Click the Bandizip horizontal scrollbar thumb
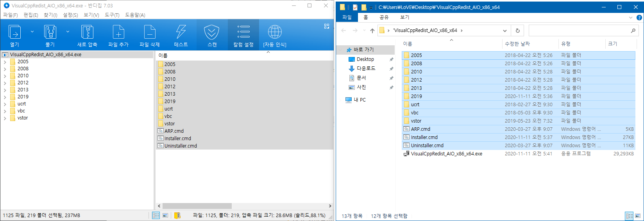The image size is (644, 221). tap(197, 206)
